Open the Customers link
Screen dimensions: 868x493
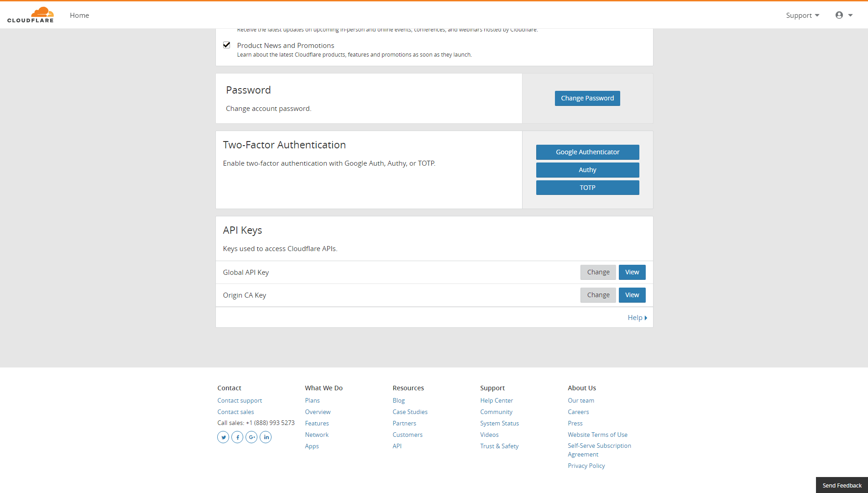tap(408, 435)
